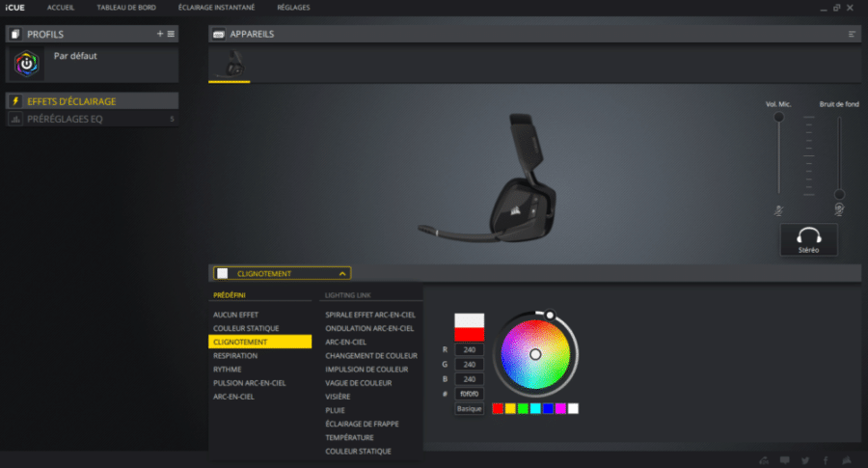Viewport: 868px width, 468px height.
Task: Expand the Clignotement effect dropdown
Action: (343, 273)
